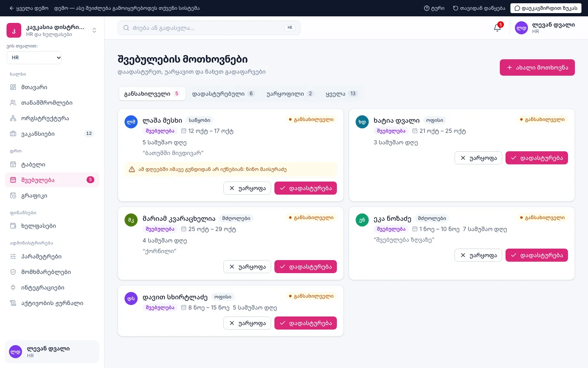The width and height of the screenshot is (588, 368).
Task: Open თანამშრომლები from the sidebar
Action: point(52,103)
